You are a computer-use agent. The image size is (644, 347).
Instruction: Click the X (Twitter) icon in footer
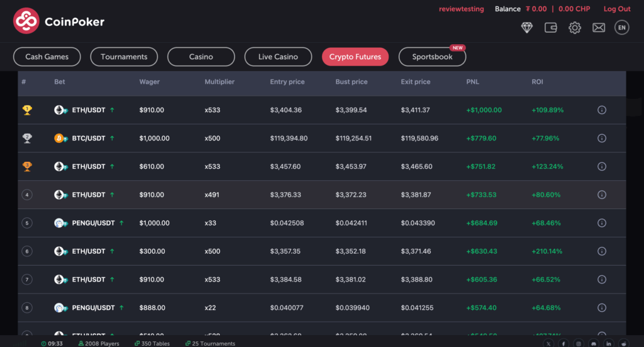click(x=549, y=344)
